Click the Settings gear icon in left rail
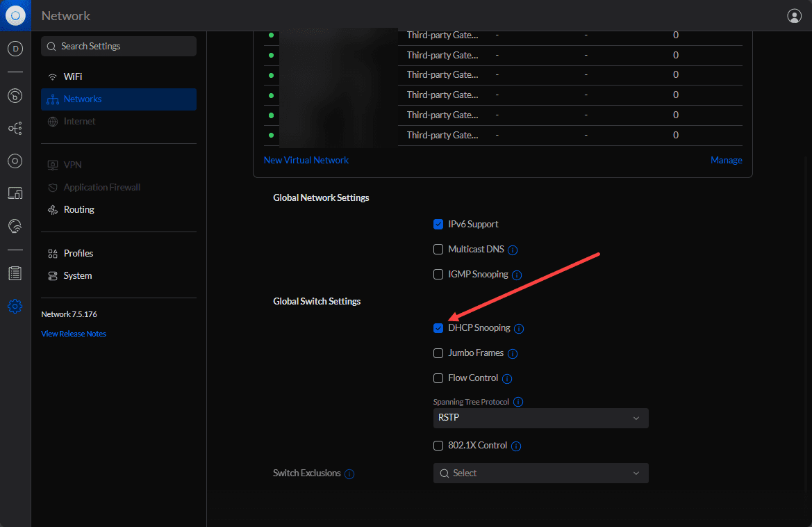This screenshot has height=527, width=812. pos(15,306)
